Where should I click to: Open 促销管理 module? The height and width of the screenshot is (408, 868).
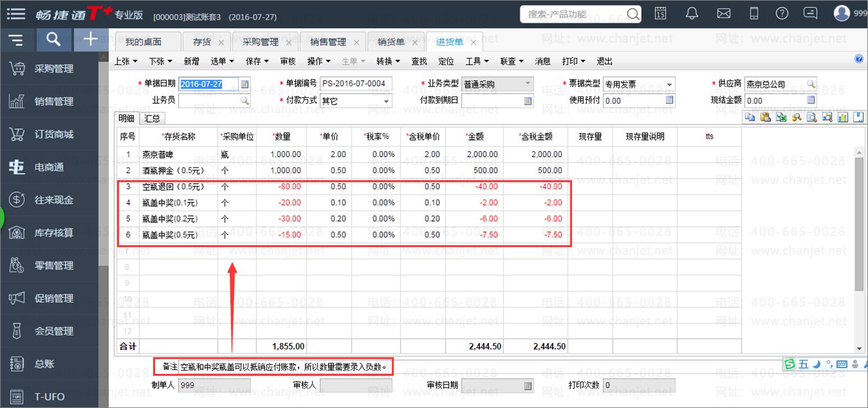(49, 298)
